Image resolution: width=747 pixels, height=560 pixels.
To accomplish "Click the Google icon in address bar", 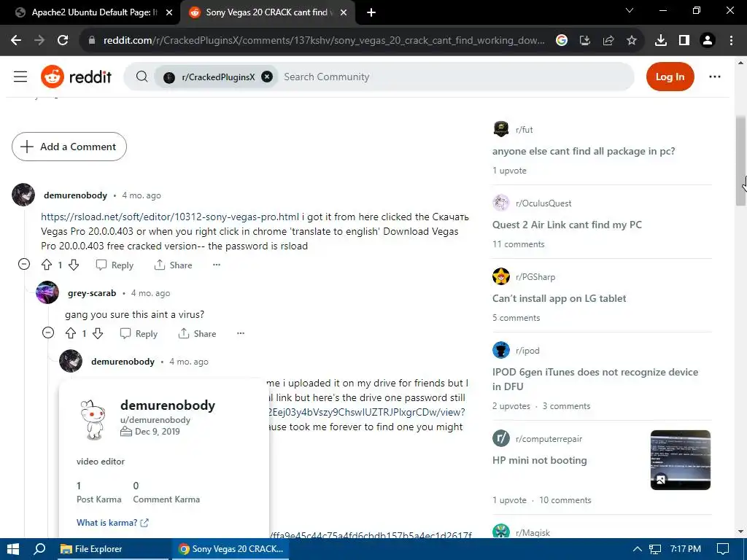I will 562,41.
